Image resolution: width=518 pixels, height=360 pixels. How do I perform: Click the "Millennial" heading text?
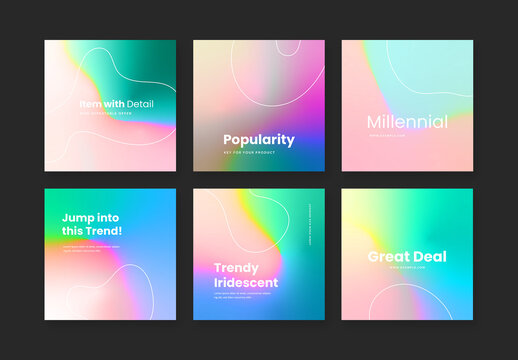(x=407, y=122)
